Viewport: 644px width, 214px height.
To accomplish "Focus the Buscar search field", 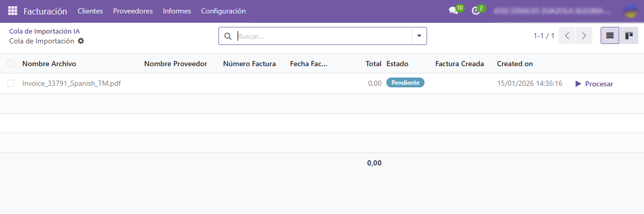I will (x=323, y=36).
